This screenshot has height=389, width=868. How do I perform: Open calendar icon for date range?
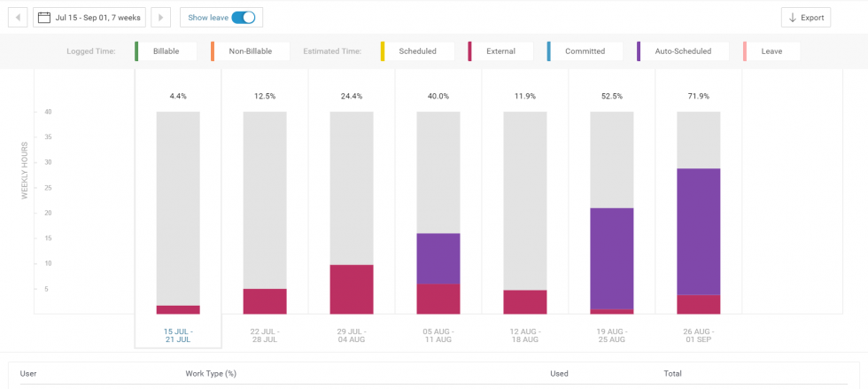click(43, 17)
